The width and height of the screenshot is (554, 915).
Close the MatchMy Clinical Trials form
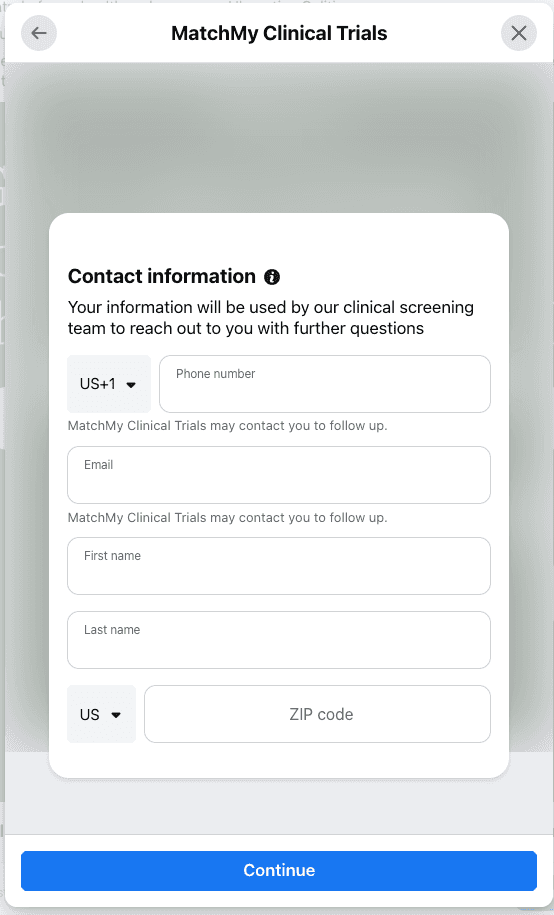click(518, 33)
